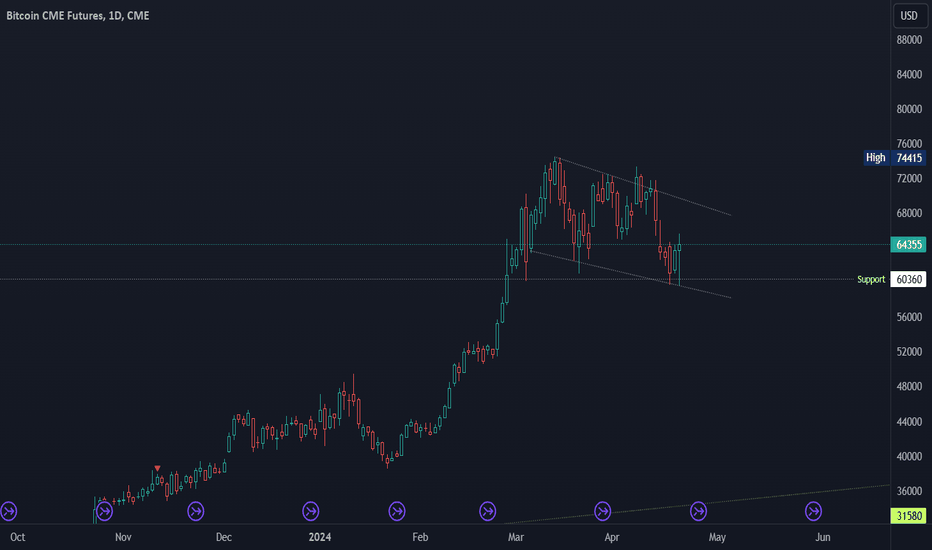Viewport: 932px width, 550px height.
Task: Click the Nov label on time axis
Action: [x=123, y=537]
